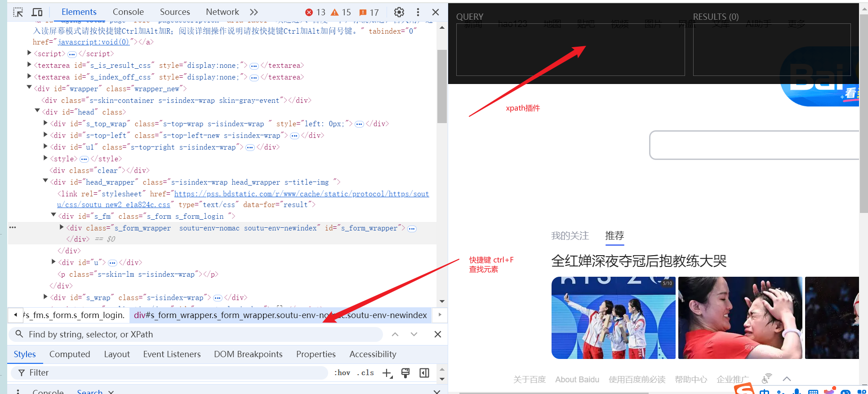
Task: Expand the div#s-top-left node
Action: pyautogui.click(x=45, y=134)
